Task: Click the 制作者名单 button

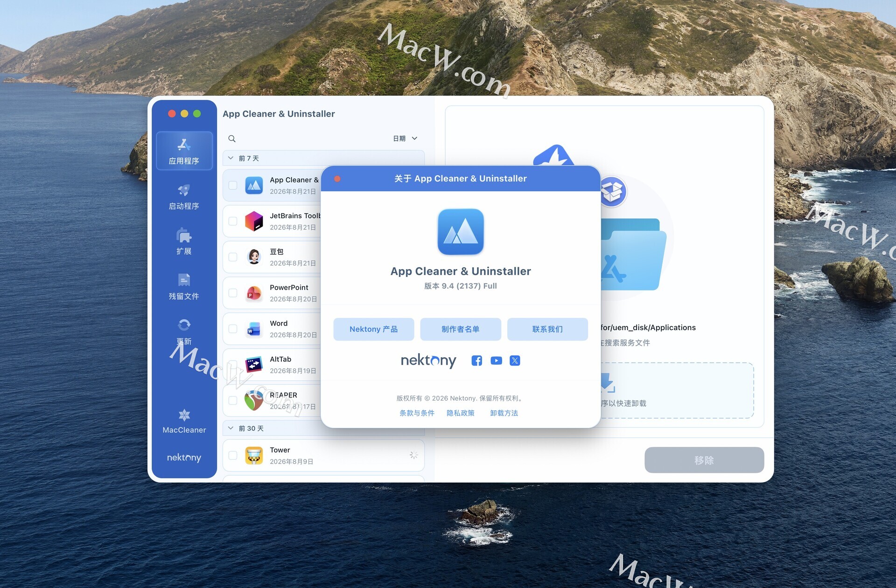Action: tap(461, 329)
